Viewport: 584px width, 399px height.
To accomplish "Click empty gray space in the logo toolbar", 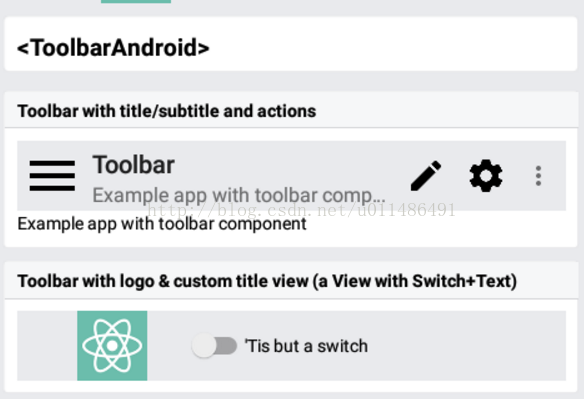I will (466, 346).
